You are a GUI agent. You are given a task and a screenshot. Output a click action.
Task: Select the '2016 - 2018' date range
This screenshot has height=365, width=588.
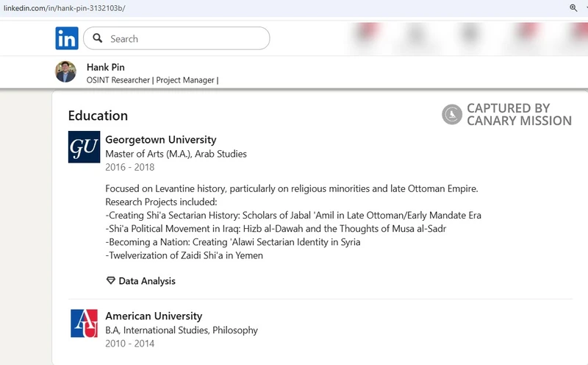(130, 167)
